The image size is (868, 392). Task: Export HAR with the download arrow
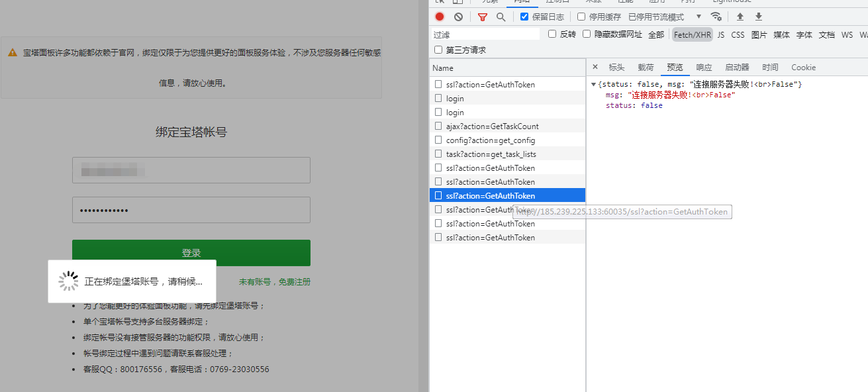[759, 17]
